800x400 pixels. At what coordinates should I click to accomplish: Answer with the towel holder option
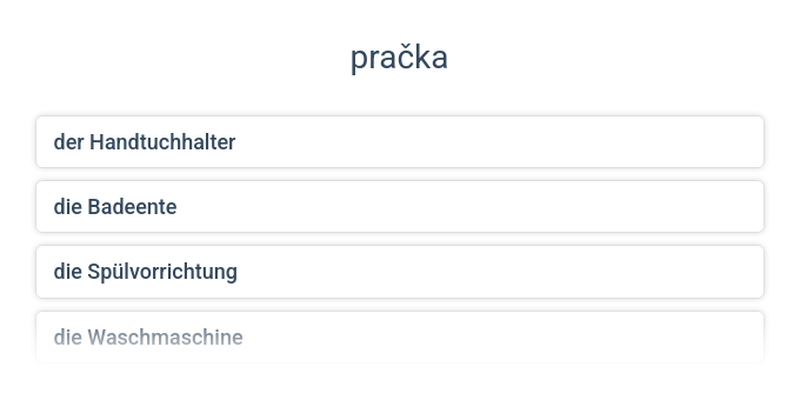tap(400, 142)
